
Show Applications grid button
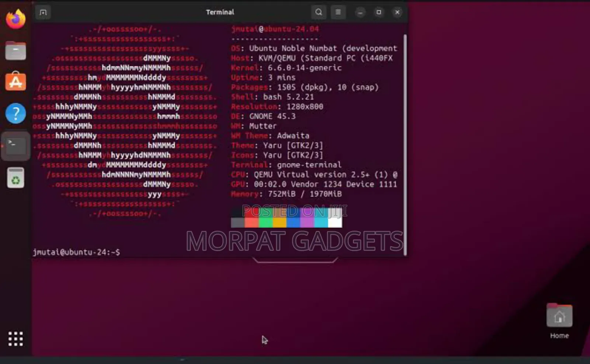click(15, 339)
